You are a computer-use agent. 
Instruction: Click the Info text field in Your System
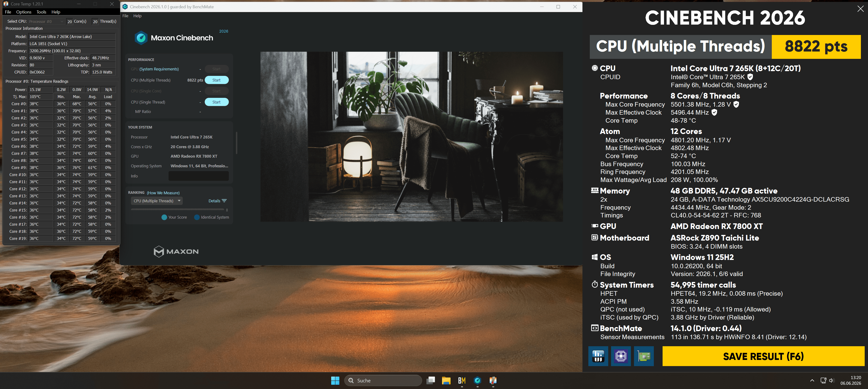(199, 176)
